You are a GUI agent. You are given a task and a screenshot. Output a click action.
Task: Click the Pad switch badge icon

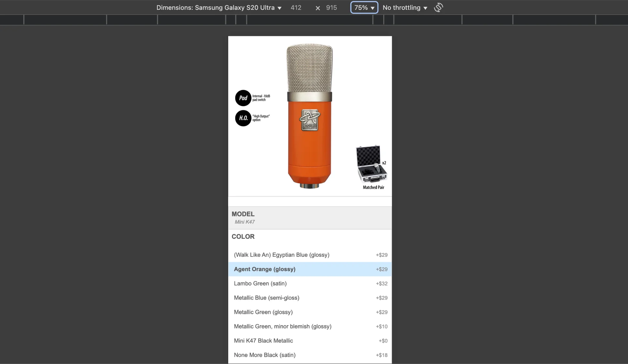tap(243, 98)
